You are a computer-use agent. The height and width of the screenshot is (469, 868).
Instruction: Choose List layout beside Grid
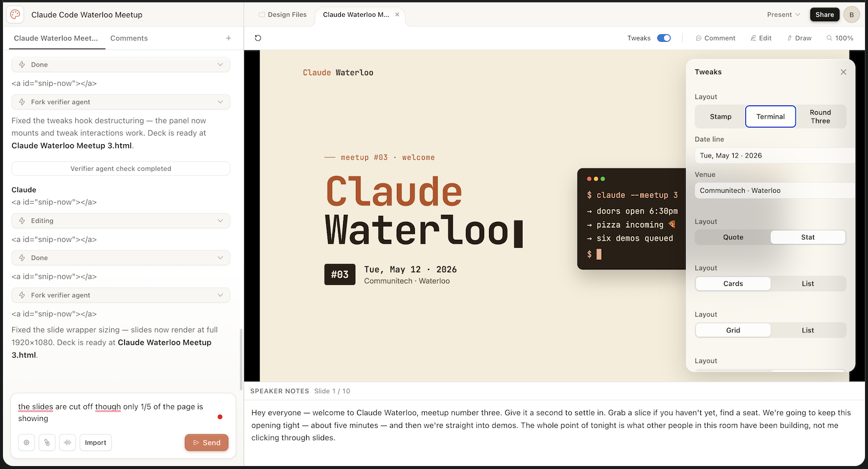tap(808, 330)
